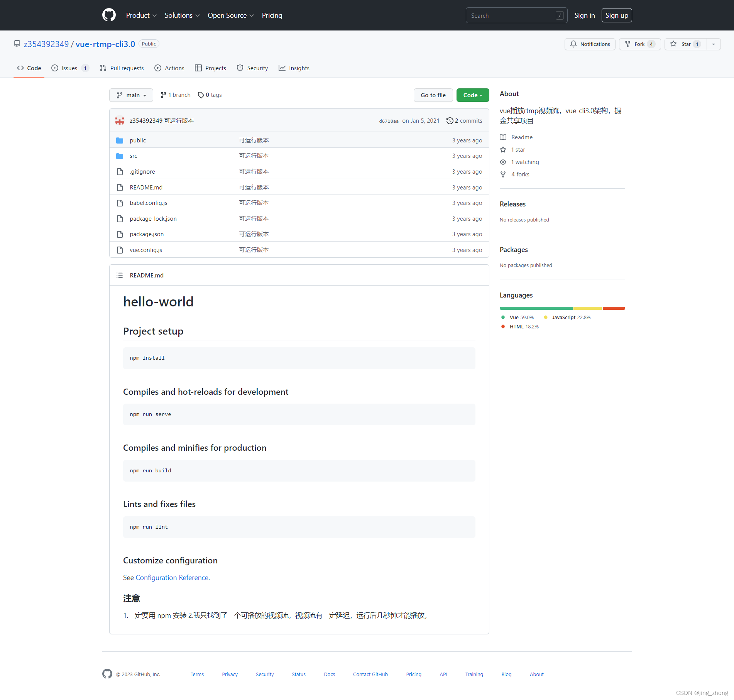
Task: View the 1 watching link
Action: (x=519, y=162)
